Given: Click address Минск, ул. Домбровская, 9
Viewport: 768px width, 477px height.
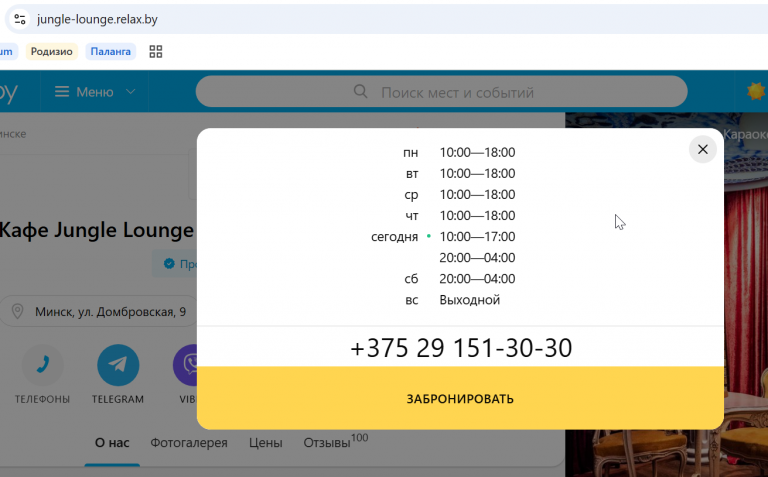Looking at the screenshot, I should [110, 311].
